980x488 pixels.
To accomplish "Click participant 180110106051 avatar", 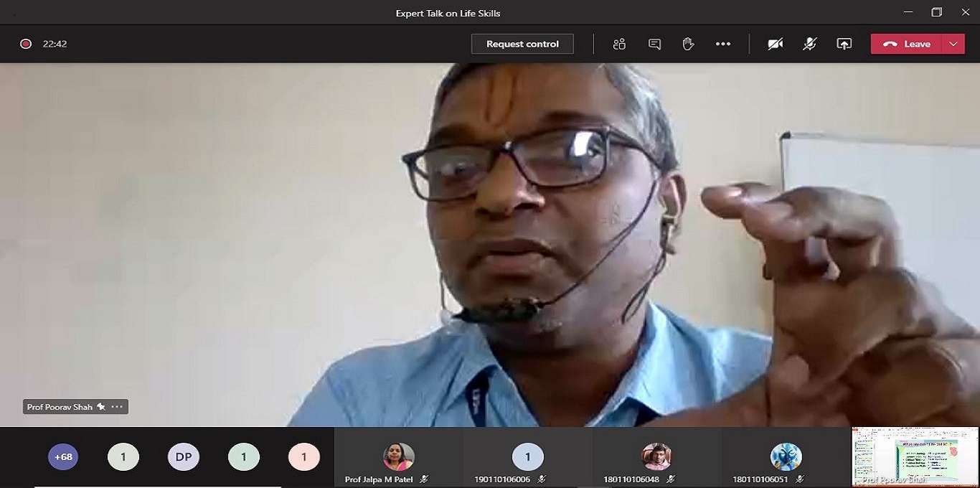I will point(786,456).
